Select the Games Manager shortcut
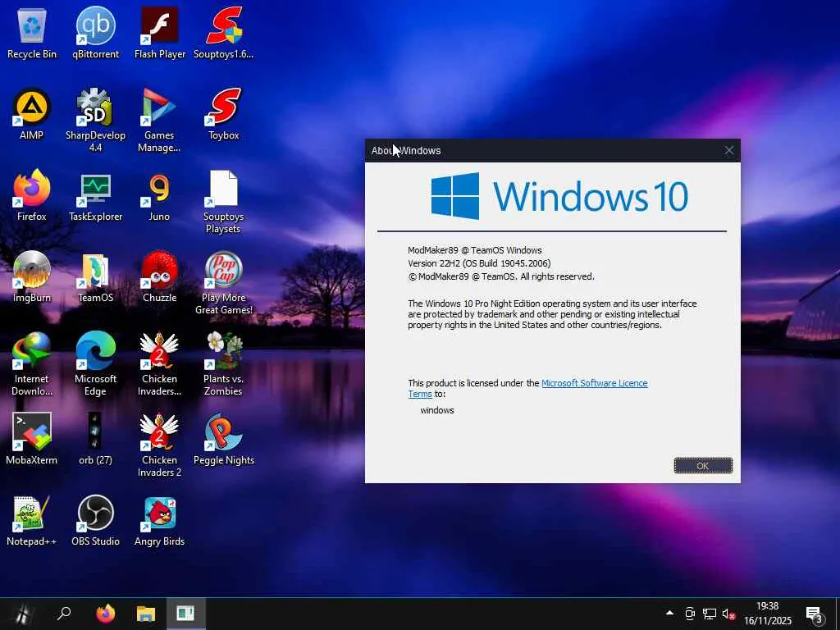Image resolution: width=840 pixels, height=630 pixels. click(x=159, y=120)
